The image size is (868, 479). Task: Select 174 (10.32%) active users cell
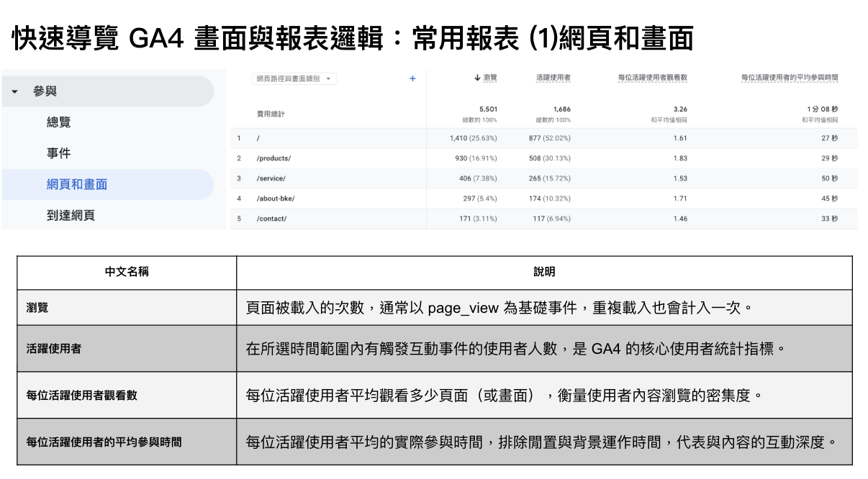549,199
